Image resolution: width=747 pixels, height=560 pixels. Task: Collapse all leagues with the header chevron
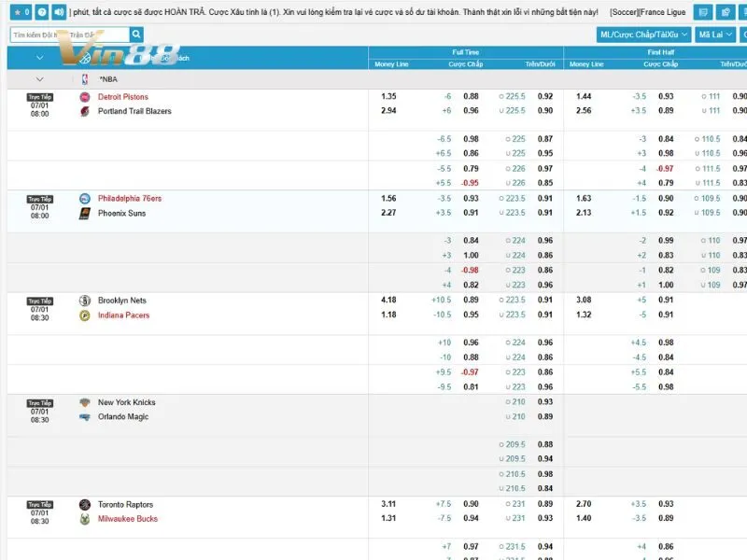[x=40, y=58]
